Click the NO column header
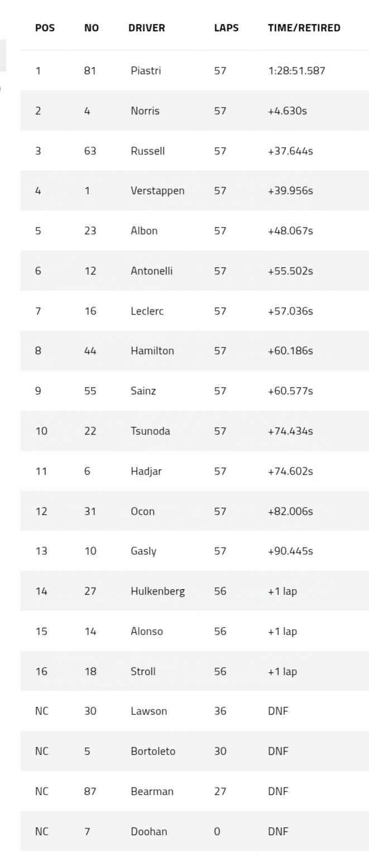 [x=92, y=28]
